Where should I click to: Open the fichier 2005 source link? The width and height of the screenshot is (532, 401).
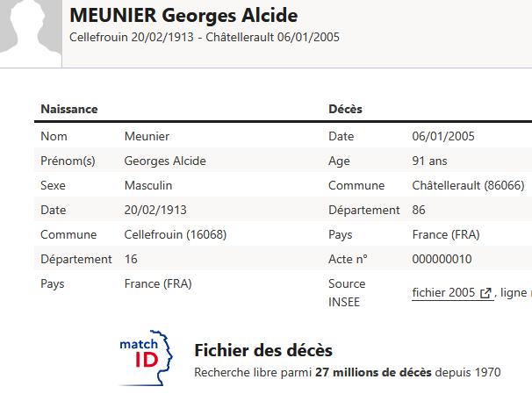click(443, 293)
